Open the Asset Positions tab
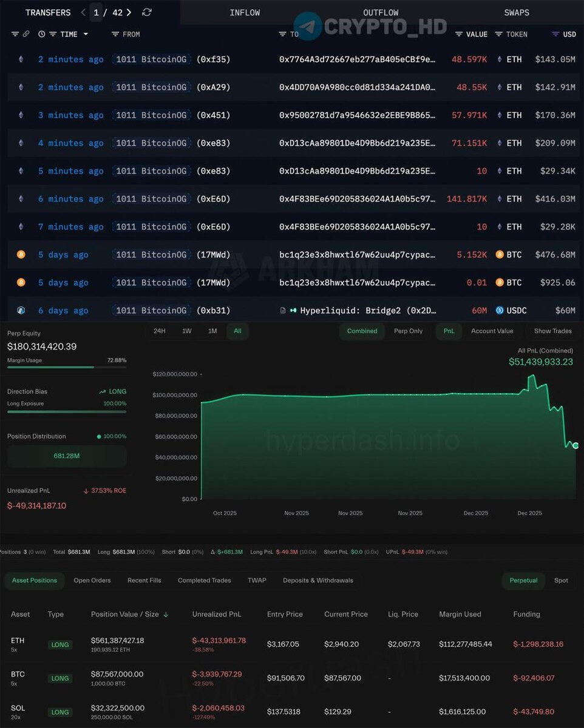Image resolution: width=584 pixels, height=728 pixels. click(x=35, y=581)
